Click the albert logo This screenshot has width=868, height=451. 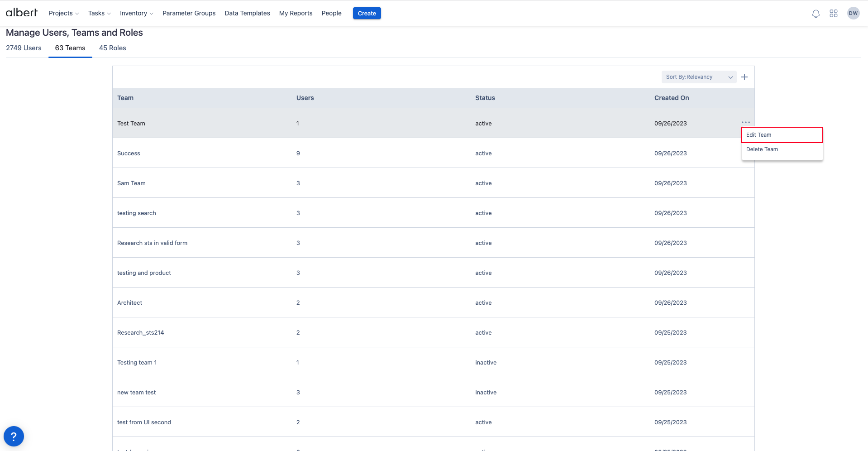click(x=21, y=13)
